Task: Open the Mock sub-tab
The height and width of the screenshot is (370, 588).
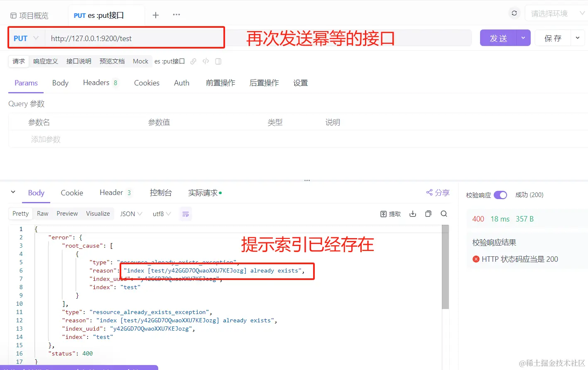Action: tap(140, 61)
